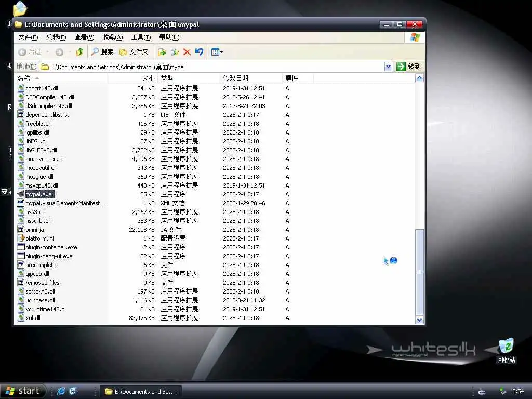Select the file msvcp140.dll
The image size is (532, 399).
42,185
